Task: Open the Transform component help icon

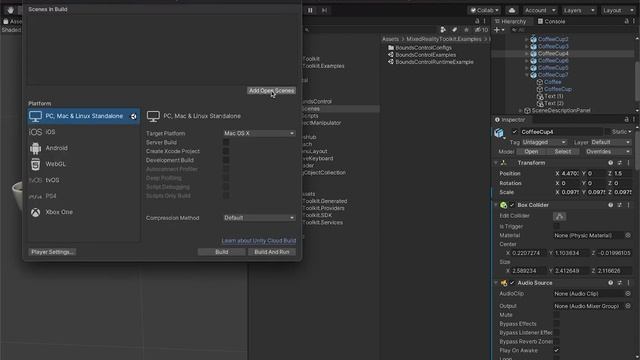Action: (x=611, y=163)
